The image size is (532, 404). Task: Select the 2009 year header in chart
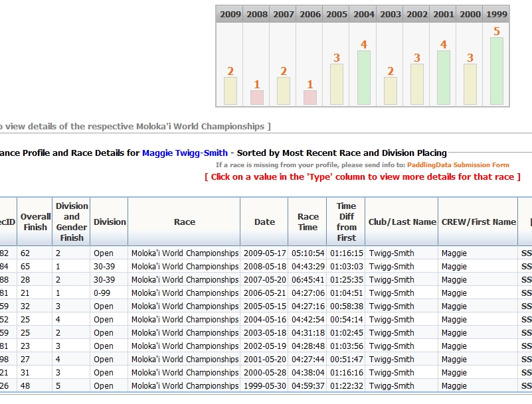[x=230, y=14]
